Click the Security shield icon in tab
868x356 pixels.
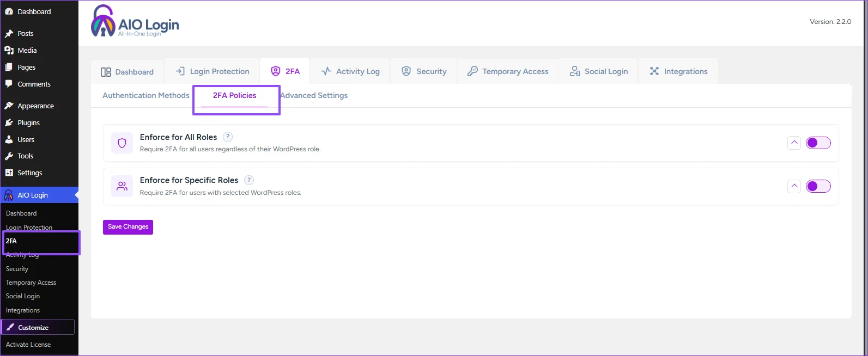click(406, 71)
